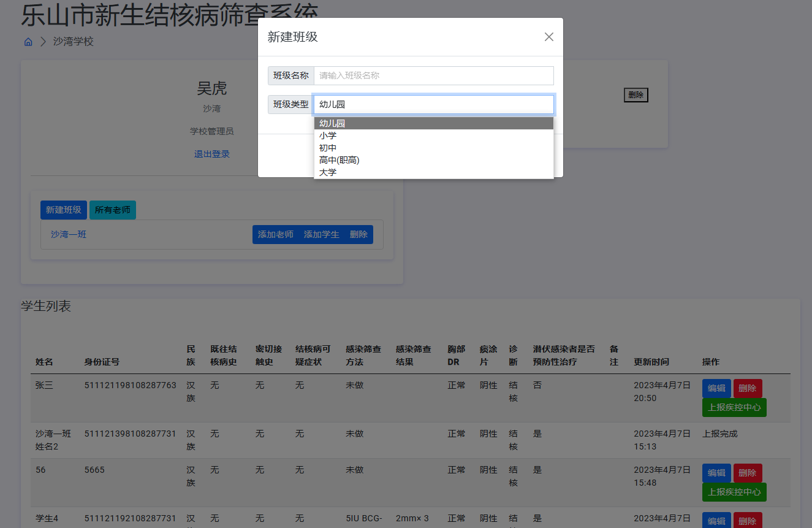The height and width of the screenshot is (528, 812).
Task: Click the 学校管理员 role text
Action: (212, 131)
